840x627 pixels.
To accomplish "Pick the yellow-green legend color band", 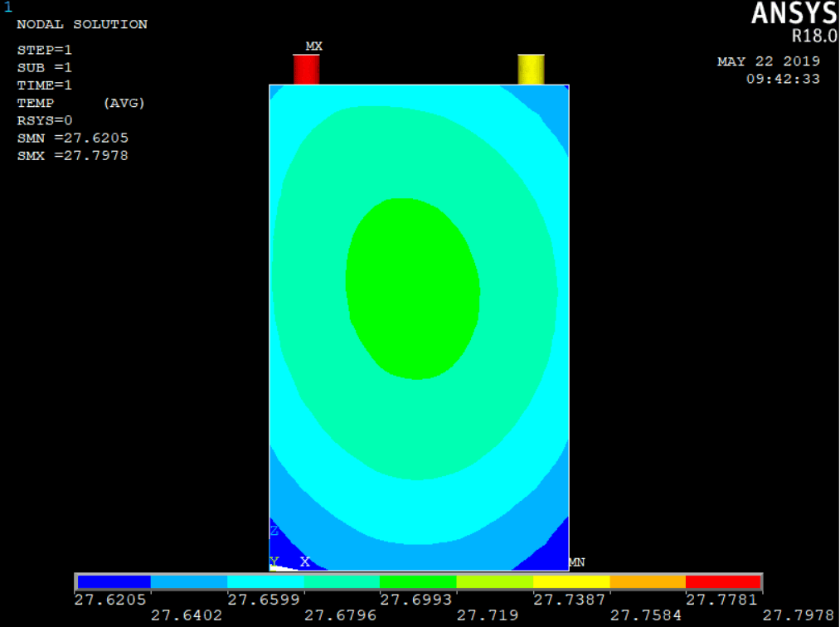I will point(494,581).
